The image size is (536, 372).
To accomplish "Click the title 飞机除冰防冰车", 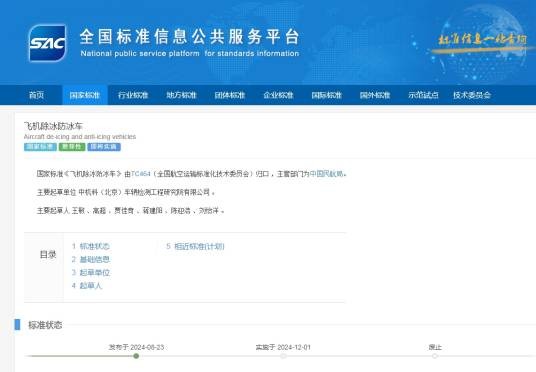I will pyautogui.click(x=53, y=126).
